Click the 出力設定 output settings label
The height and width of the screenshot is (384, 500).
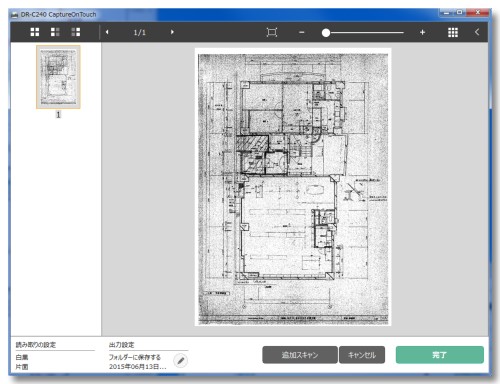pyautogui.click(x=122, y=345)
